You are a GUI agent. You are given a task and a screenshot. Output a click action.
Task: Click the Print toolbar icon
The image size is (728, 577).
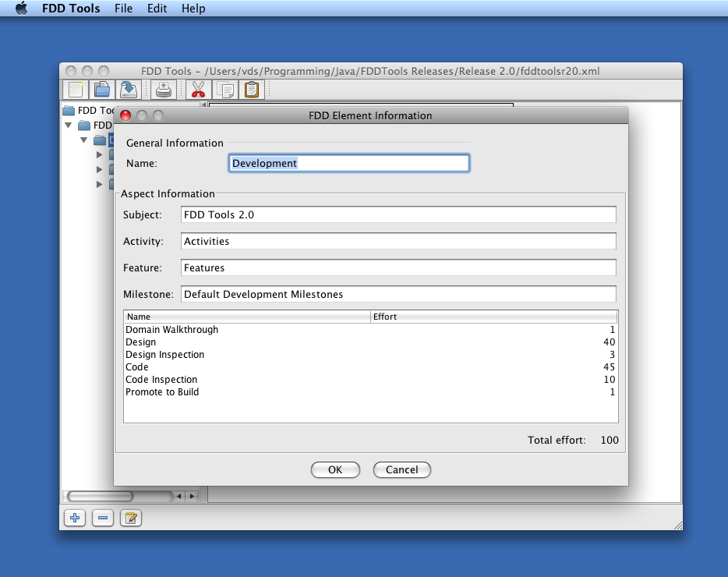(x=164, y=90)
